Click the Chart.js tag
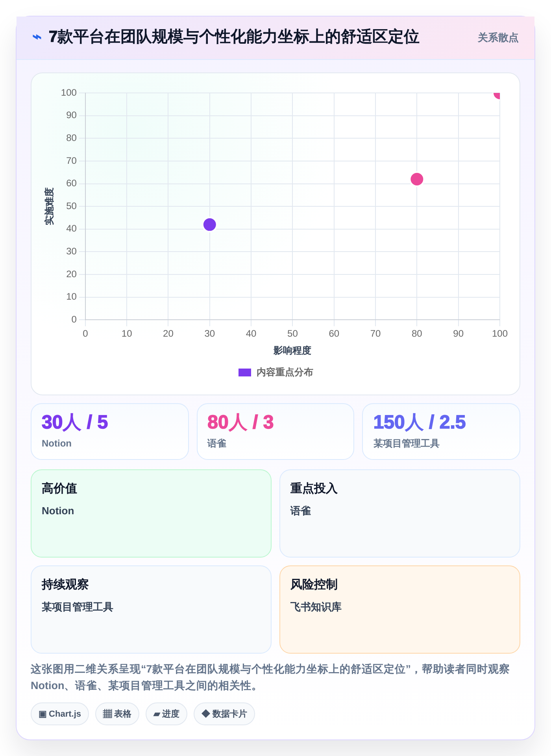 point(60,714)
